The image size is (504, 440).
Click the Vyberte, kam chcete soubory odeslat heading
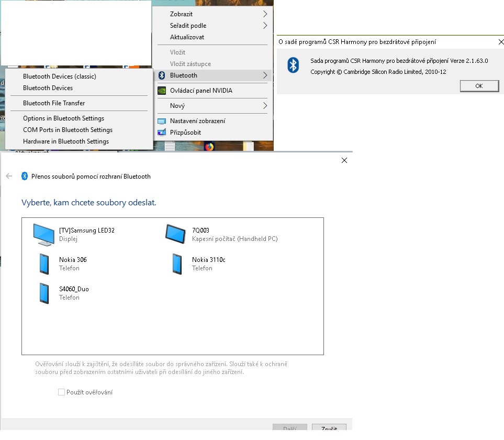(89, 202)
